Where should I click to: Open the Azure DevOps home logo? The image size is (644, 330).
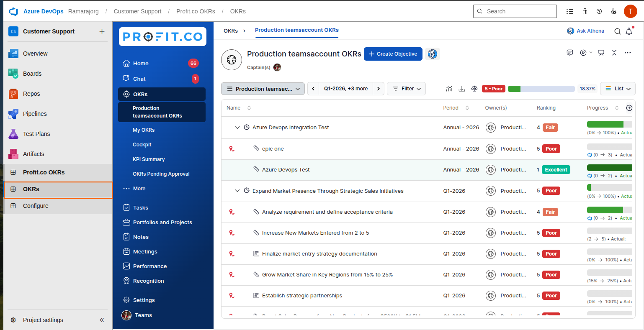13,11
